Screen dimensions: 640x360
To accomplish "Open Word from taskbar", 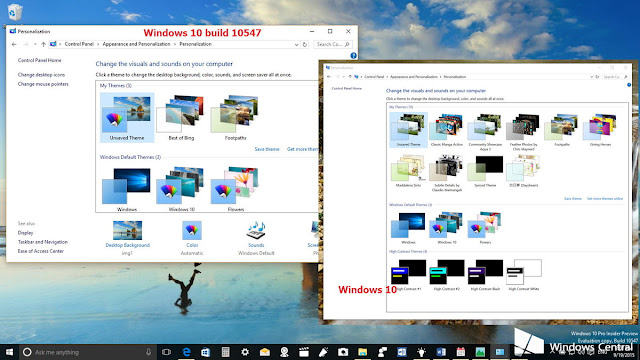I will 441,352.
